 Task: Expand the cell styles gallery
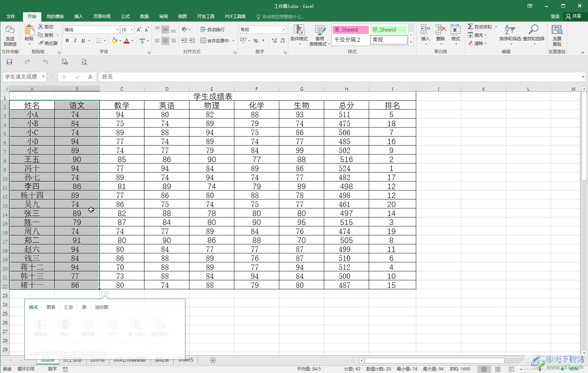pyautogui.click(x=411, y=42)
